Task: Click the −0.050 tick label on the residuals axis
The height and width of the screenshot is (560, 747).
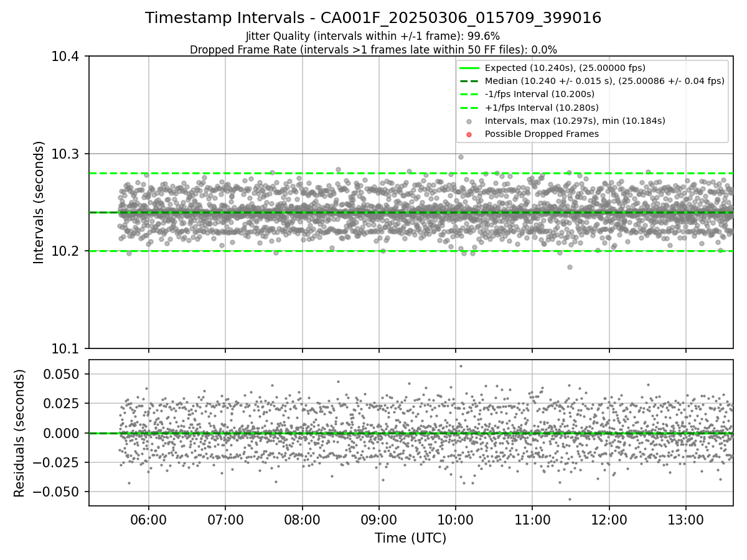Action: point(57,492)
